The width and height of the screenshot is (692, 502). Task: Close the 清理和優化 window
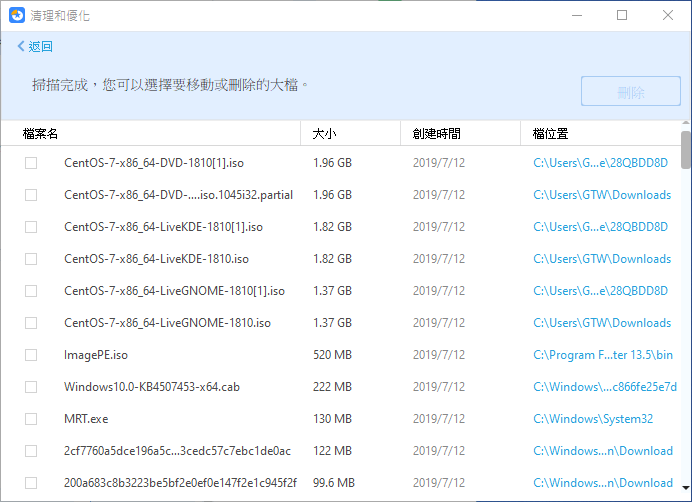(667, 15)
